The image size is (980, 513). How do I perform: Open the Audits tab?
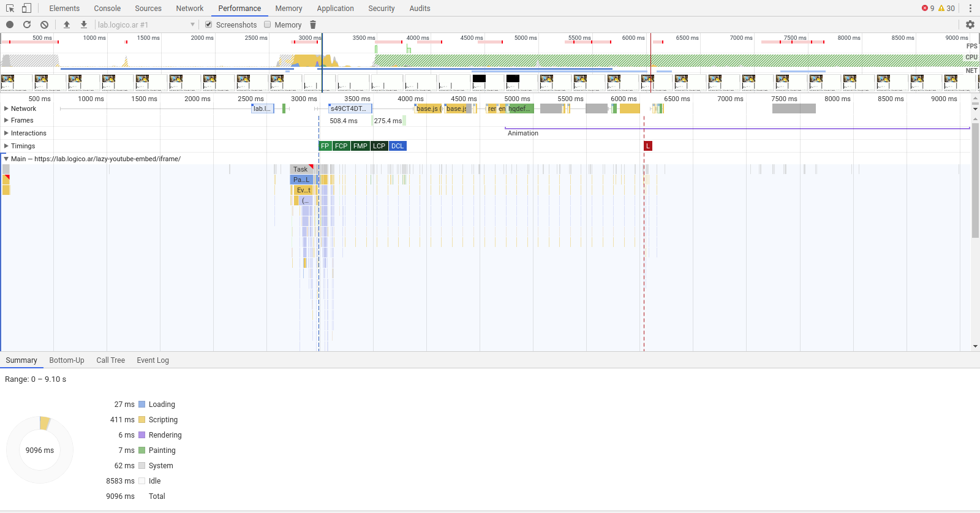tap(420, 9)
